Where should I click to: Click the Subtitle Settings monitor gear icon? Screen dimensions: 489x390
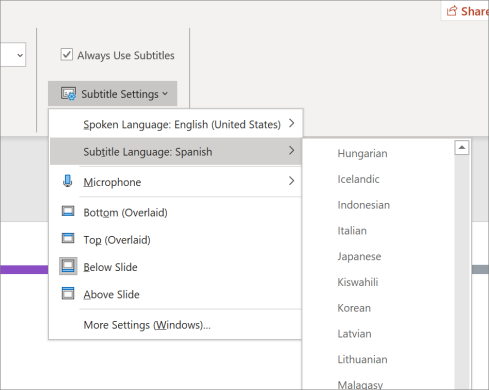click(x=68, y=94)
